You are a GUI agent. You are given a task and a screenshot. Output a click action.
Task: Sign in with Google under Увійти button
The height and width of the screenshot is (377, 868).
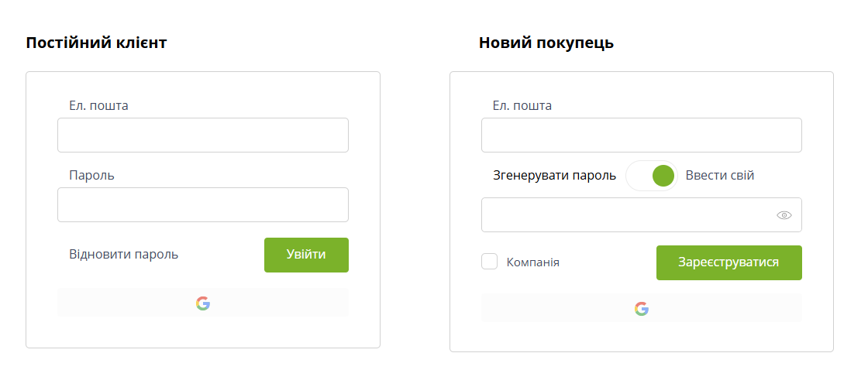point(203,303)
